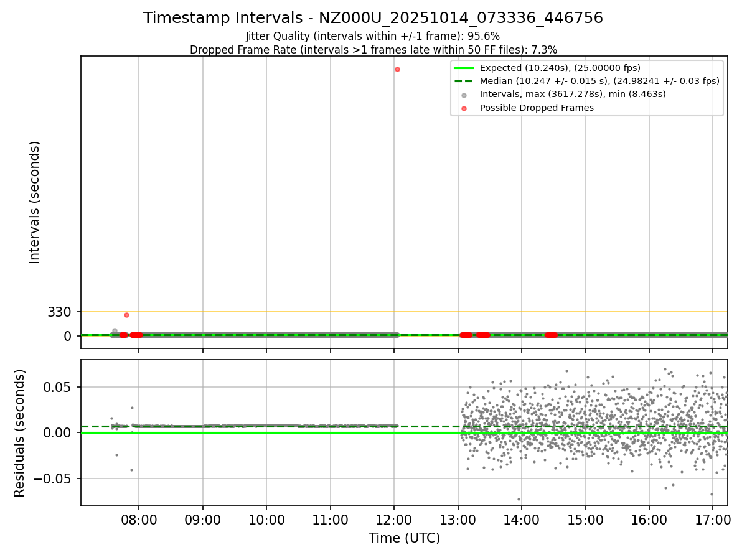Click the plot title Timestamp Intervals
The image size is (747, 560).
373,18
